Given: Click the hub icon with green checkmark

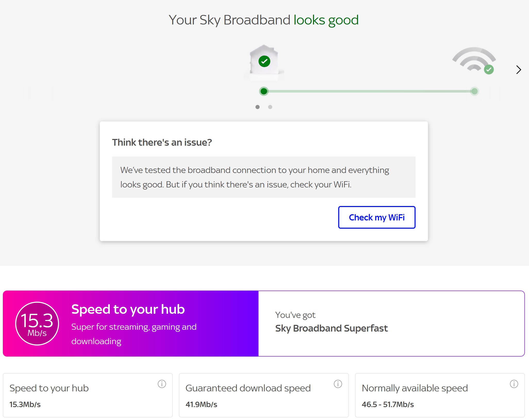Looking at the screenshot, I should pos(264,61).
